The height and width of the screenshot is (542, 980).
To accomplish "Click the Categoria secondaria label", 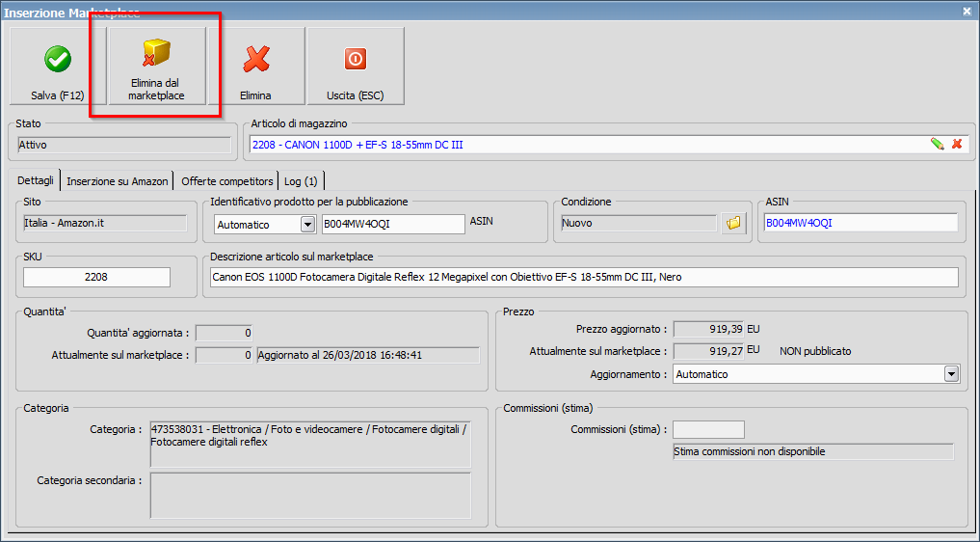I will tap(90, 480).
